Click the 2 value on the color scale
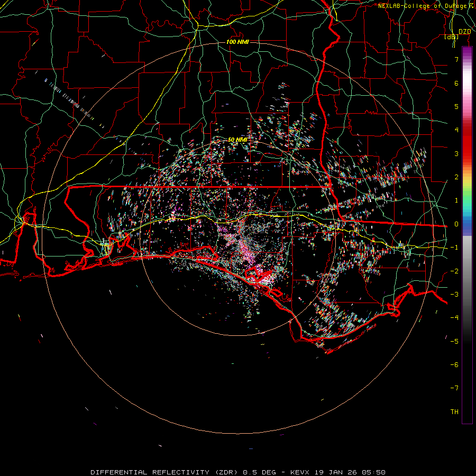The image size is (476, 476). (x=456, y=177)
